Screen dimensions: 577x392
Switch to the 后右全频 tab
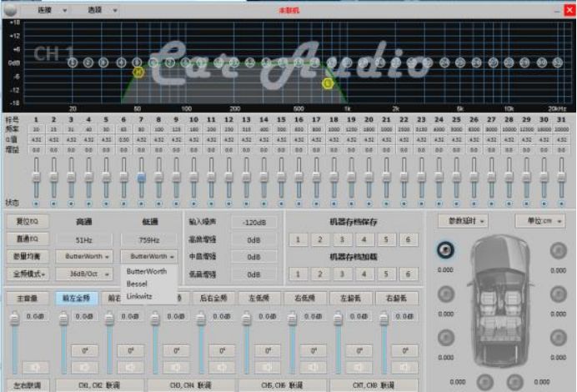pyautogui.click(x=213, y=298)
